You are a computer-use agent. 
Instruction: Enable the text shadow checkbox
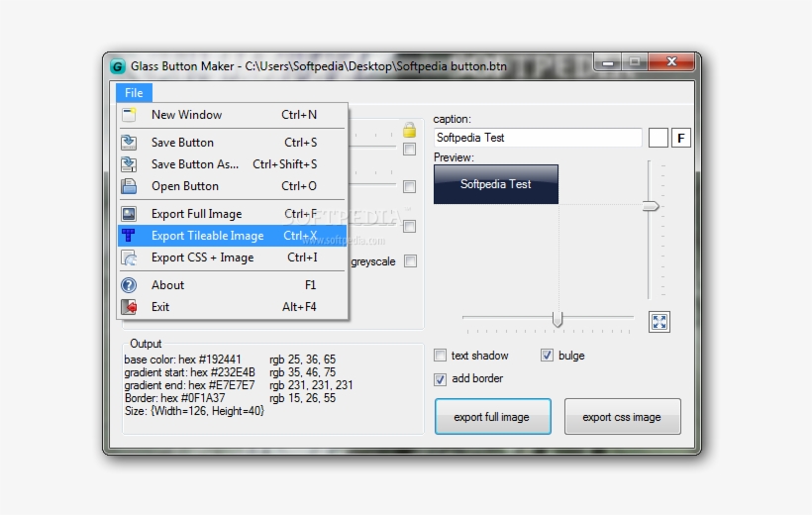tap(441, 356)
